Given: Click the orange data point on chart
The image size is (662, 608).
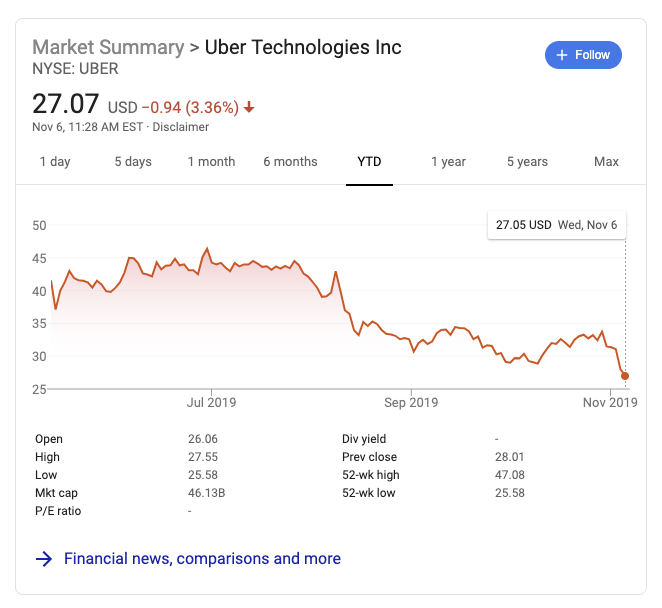Looking at the screenshot, I should [625, 376].
